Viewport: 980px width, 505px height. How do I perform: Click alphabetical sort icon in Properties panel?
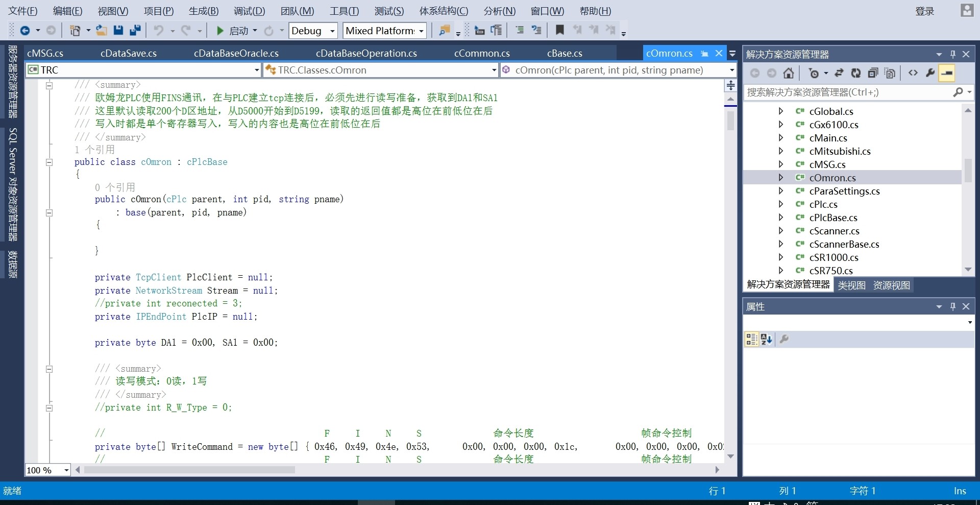pos(766,340)
